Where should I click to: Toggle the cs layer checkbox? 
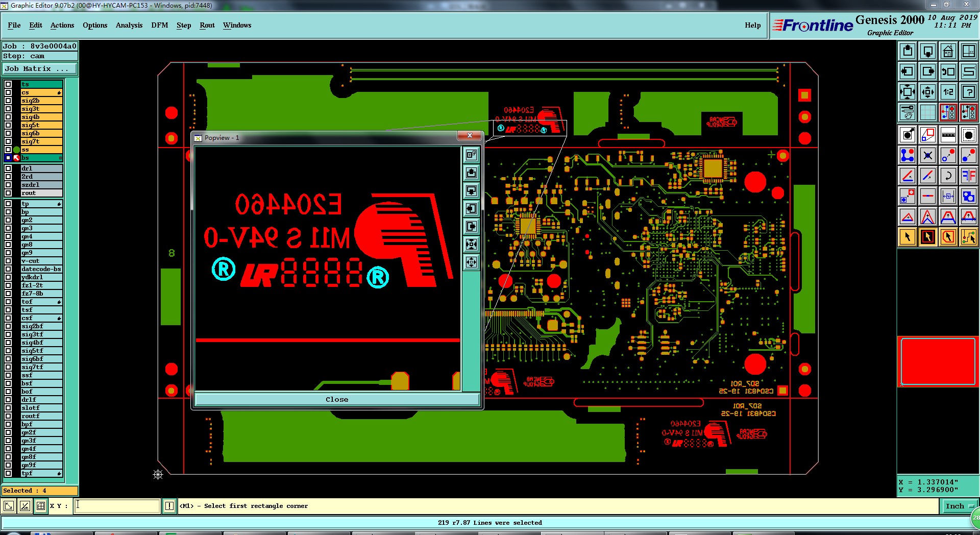[x=8, y=93]
